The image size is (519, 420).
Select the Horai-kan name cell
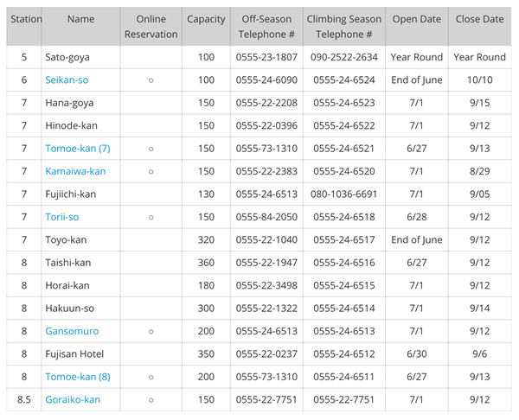(80, 285)
